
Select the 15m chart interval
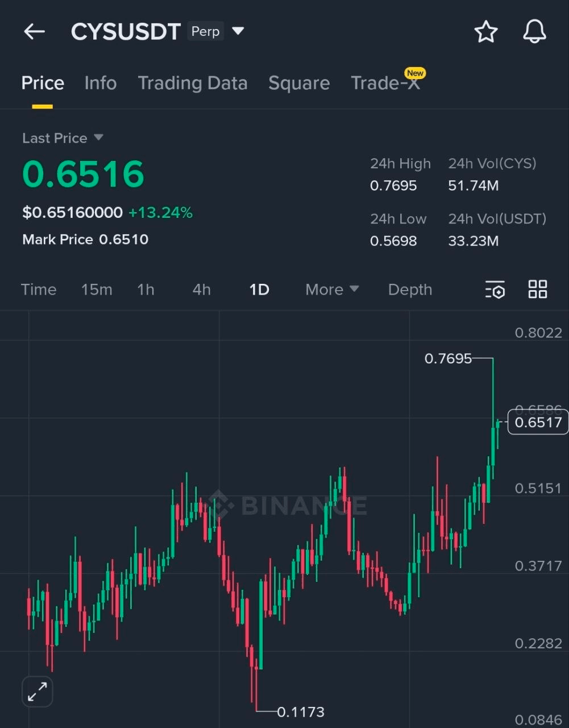[x=97, y=289]
